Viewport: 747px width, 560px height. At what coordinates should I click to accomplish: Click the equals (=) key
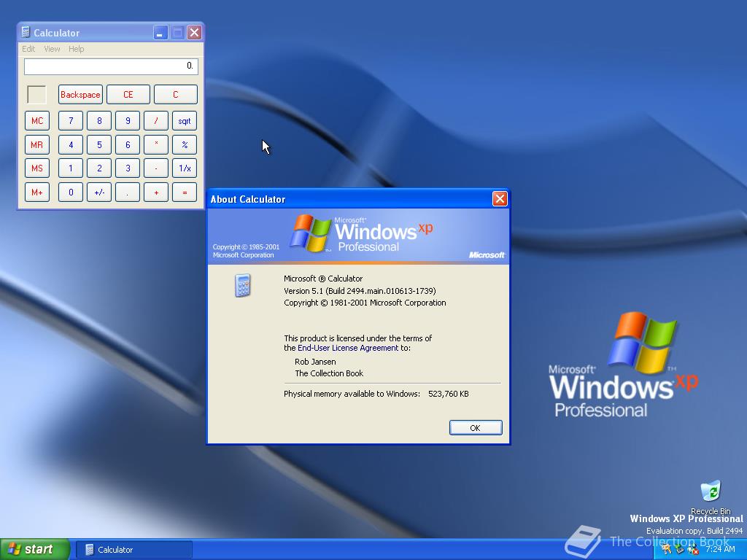coord(185,192)
